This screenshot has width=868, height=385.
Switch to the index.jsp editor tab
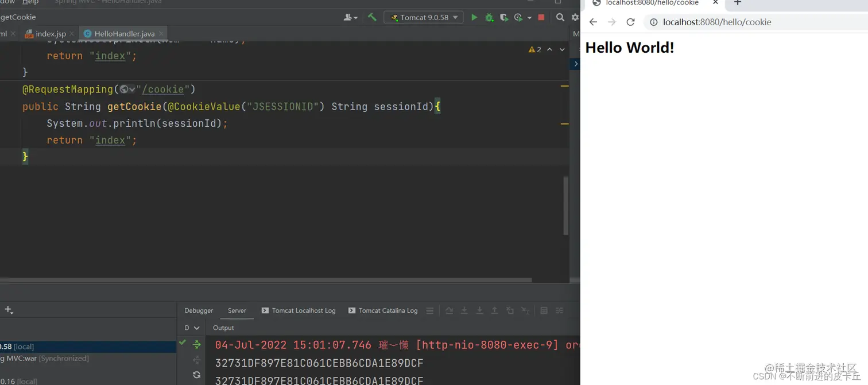pyautogui.click(x=46, y=34)
